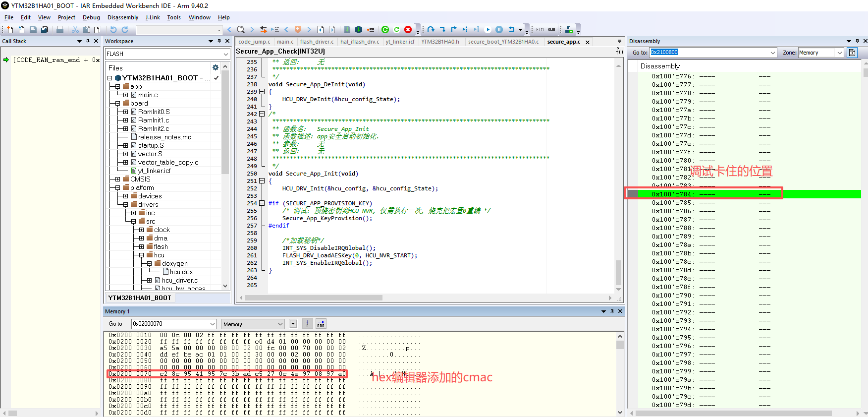Open Memory 1 panel options arrow
This screenshot has height=417, width=868.
coord(603,311)
